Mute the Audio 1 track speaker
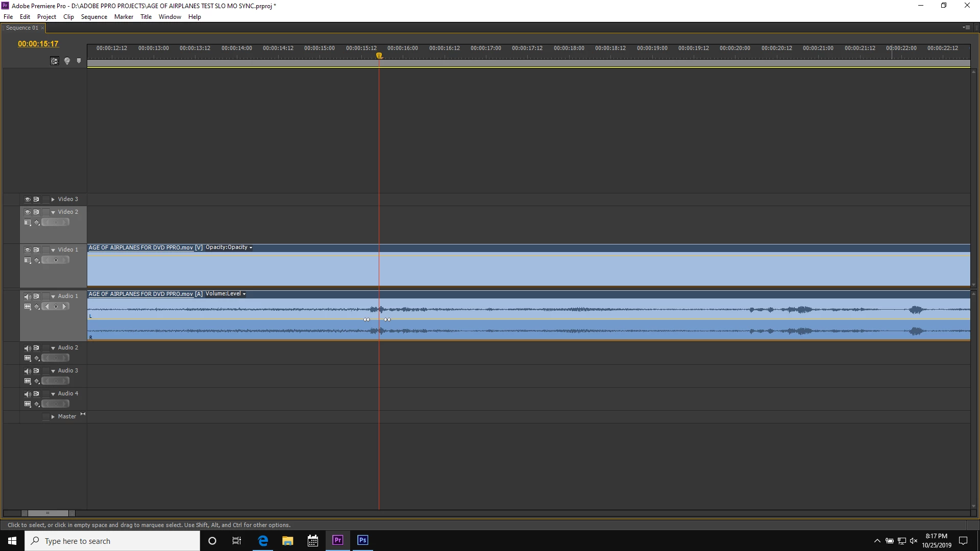 [28, 296]
